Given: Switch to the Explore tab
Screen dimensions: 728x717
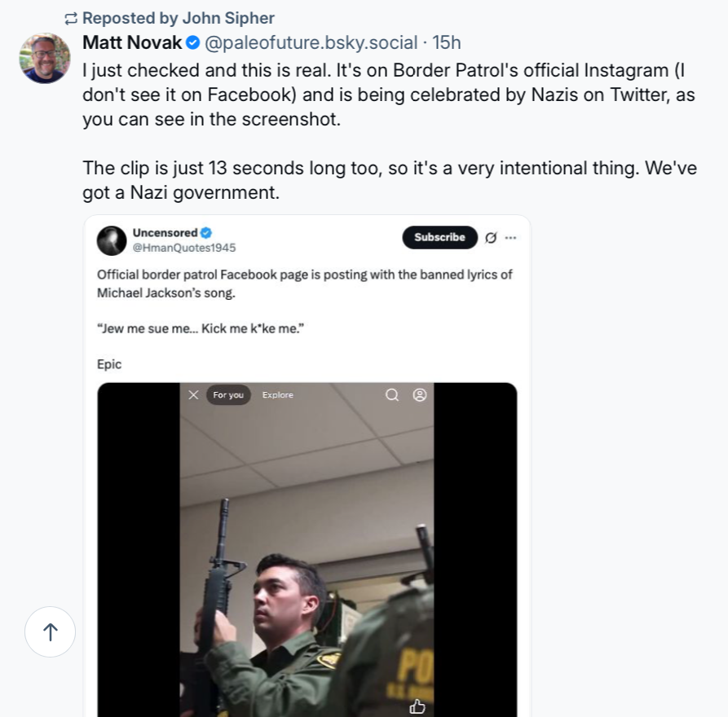Looking at the screenshot, I should point(277,395).
